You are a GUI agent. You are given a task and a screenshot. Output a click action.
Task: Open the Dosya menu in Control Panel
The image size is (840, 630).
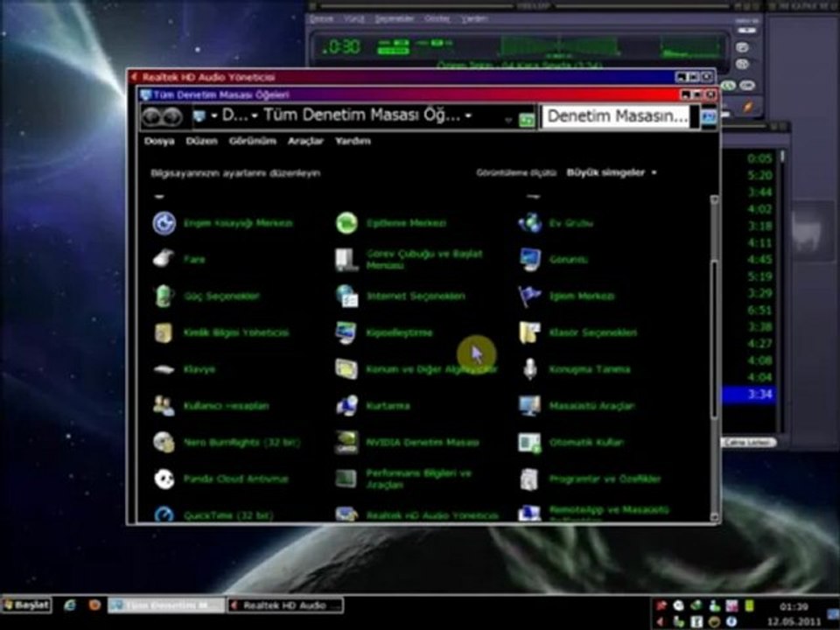159,141
